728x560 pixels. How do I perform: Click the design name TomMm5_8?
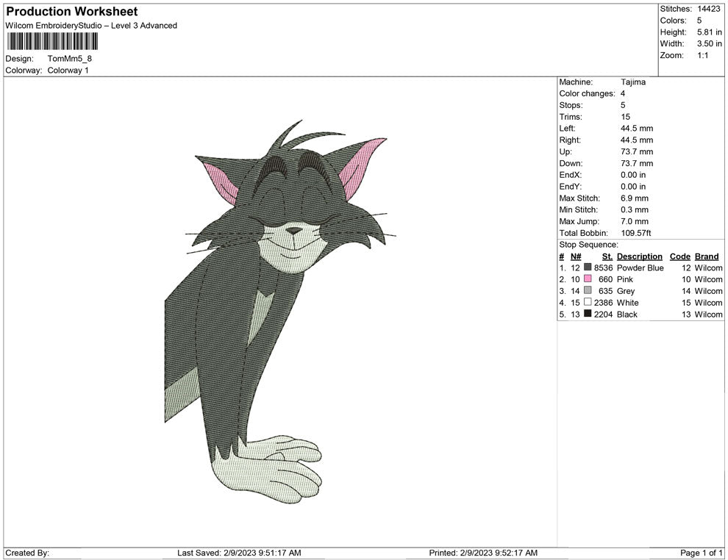tap(70, 59)
